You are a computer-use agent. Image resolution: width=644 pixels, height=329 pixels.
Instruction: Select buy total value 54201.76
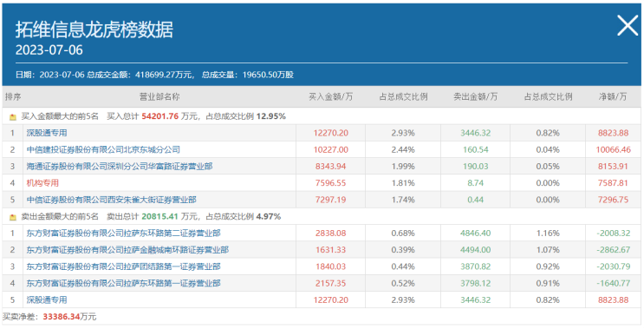click(x=160, y=116)
